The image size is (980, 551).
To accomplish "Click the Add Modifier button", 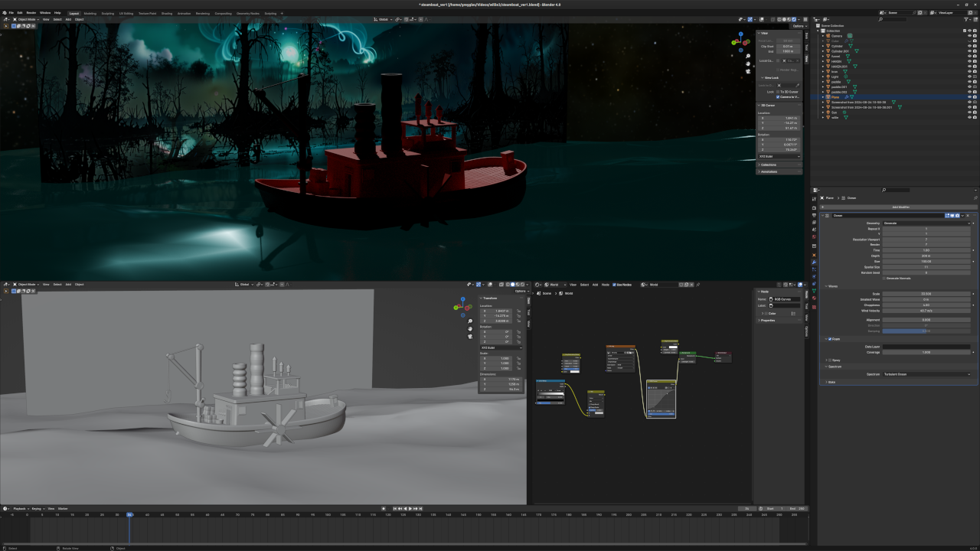I will tap(900, 207).
